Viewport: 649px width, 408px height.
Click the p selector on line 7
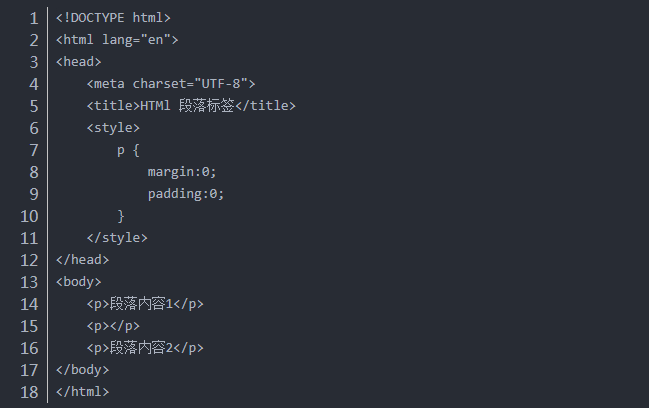pyautogui.click(x=121, y=150)
